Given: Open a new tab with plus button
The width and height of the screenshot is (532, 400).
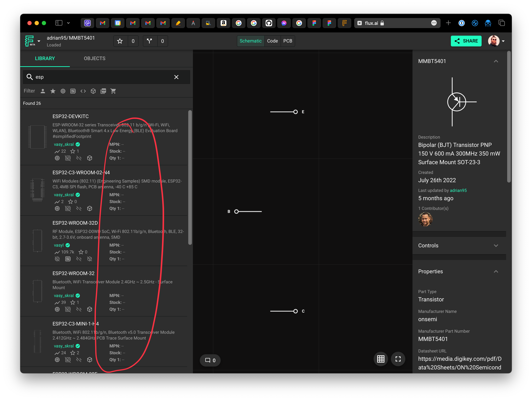Looking at the screenshot, I should click(448, 23).
